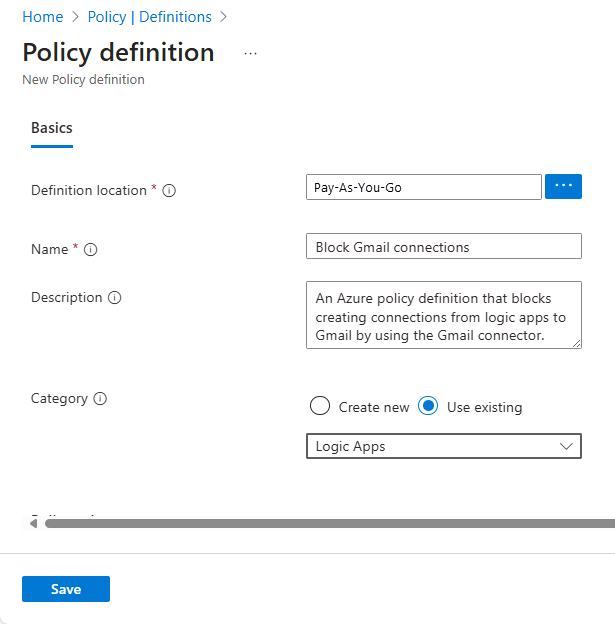Select the Create new category radio

pos(320,406)
